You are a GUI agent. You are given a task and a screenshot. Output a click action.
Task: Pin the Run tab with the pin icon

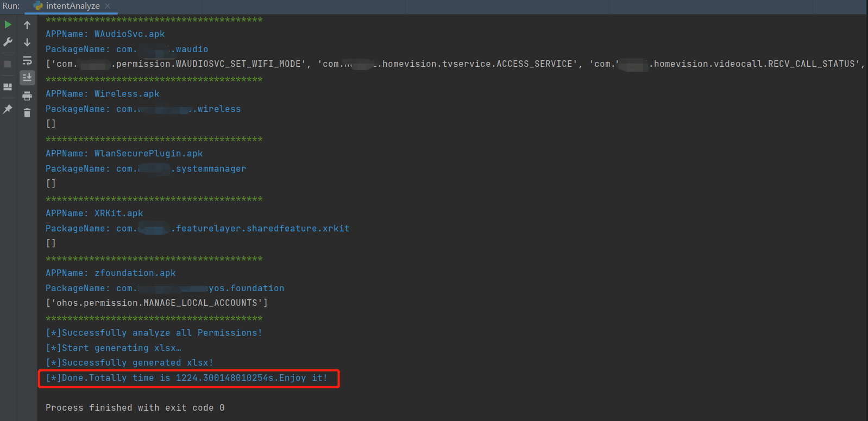[8, 109]
